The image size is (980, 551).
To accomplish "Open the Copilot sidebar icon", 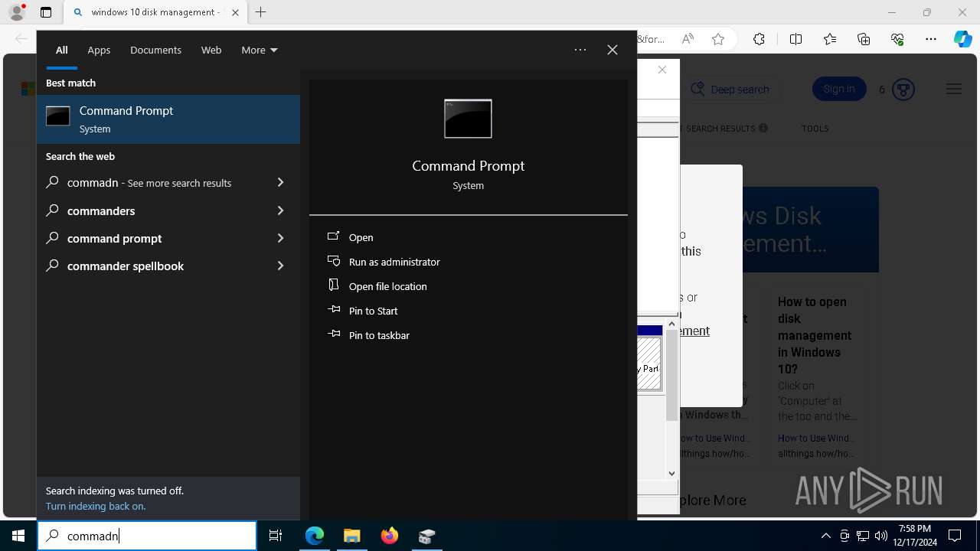I will (962, 39).
